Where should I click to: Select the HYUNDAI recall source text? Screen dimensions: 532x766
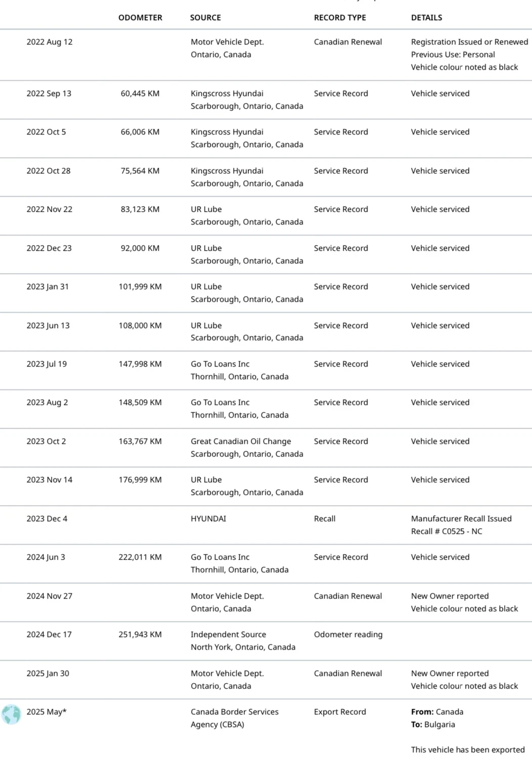208,519
